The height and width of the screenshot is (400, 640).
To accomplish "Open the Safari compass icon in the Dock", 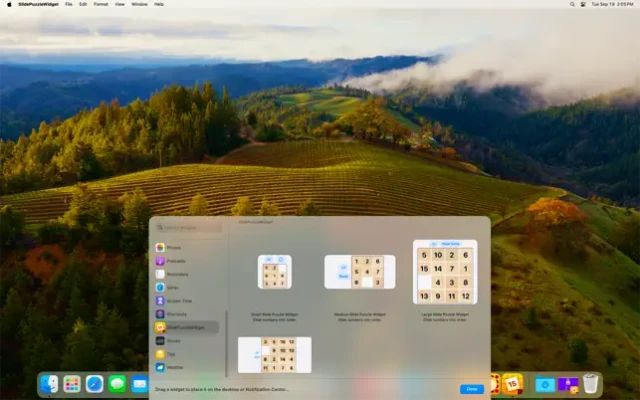I will coord(94,384).
